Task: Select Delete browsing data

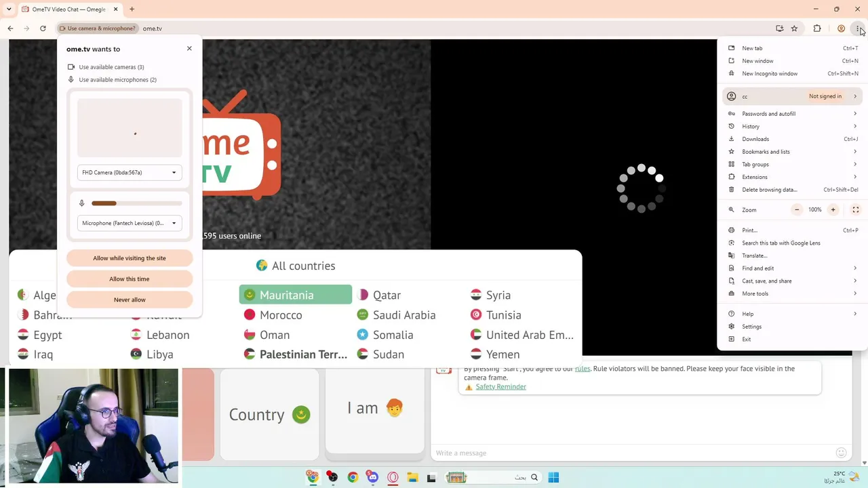Action: tap(792, 190)
